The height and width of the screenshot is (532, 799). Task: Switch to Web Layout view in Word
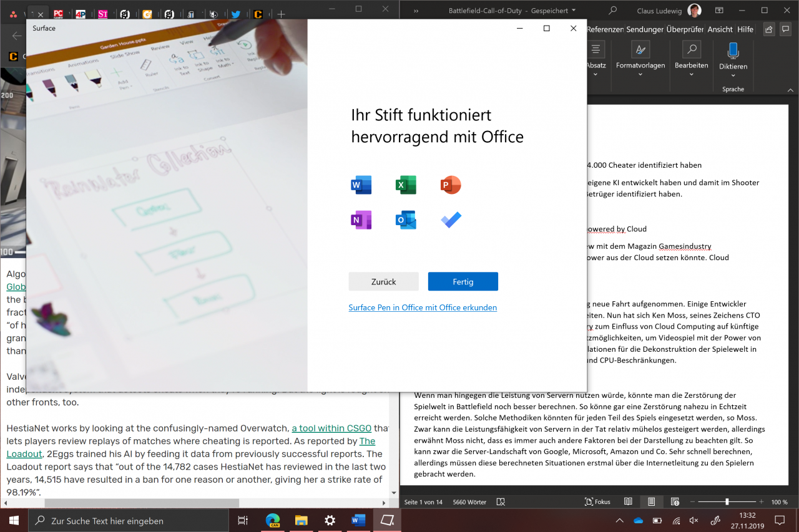(x=675, y=501)
